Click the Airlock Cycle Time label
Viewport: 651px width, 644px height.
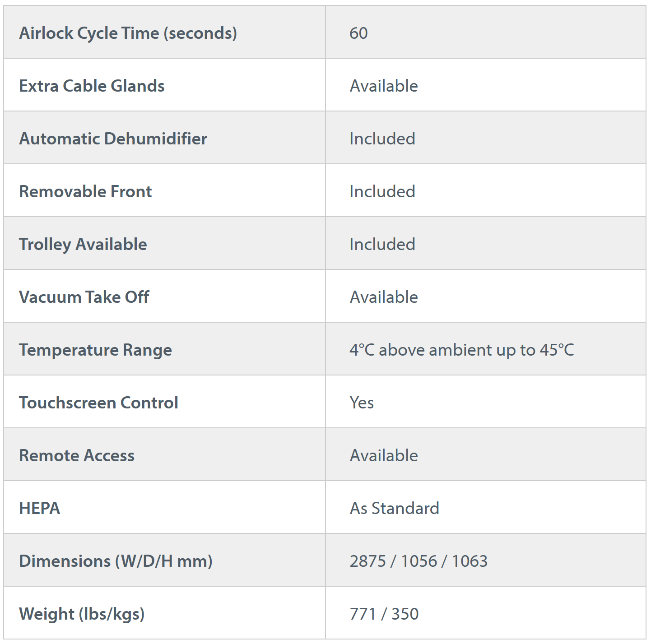128,33
